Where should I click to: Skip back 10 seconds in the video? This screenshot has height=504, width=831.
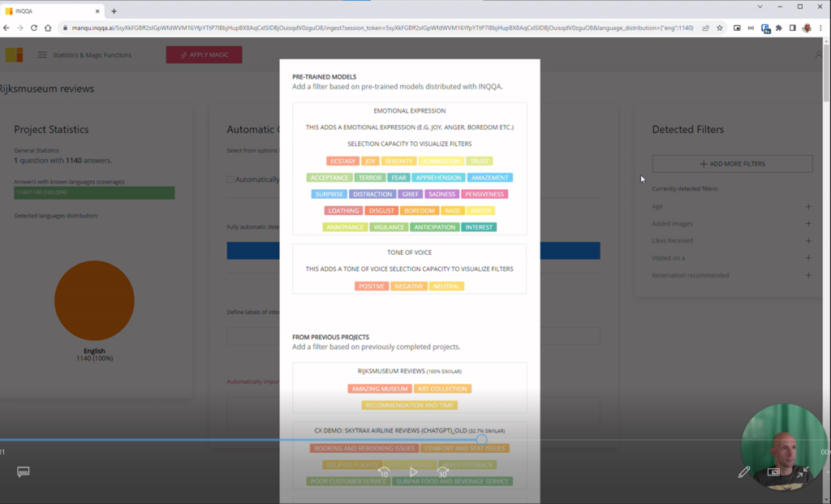pos(384,472)
